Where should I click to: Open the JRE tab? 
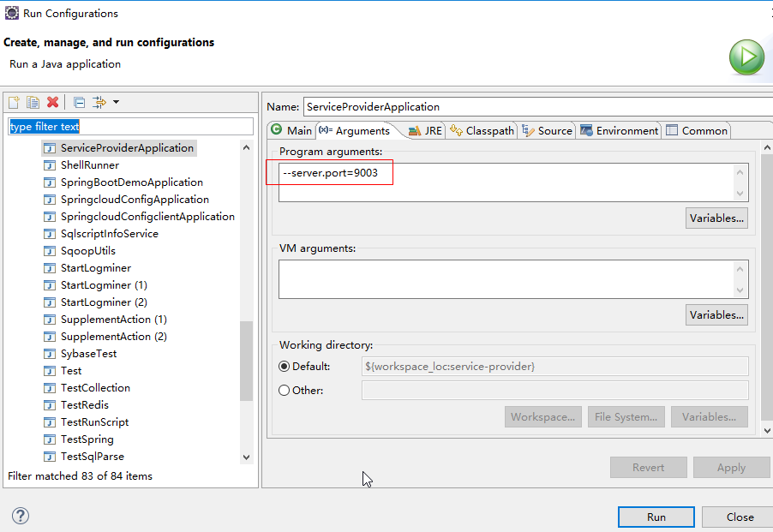point(425,130)
